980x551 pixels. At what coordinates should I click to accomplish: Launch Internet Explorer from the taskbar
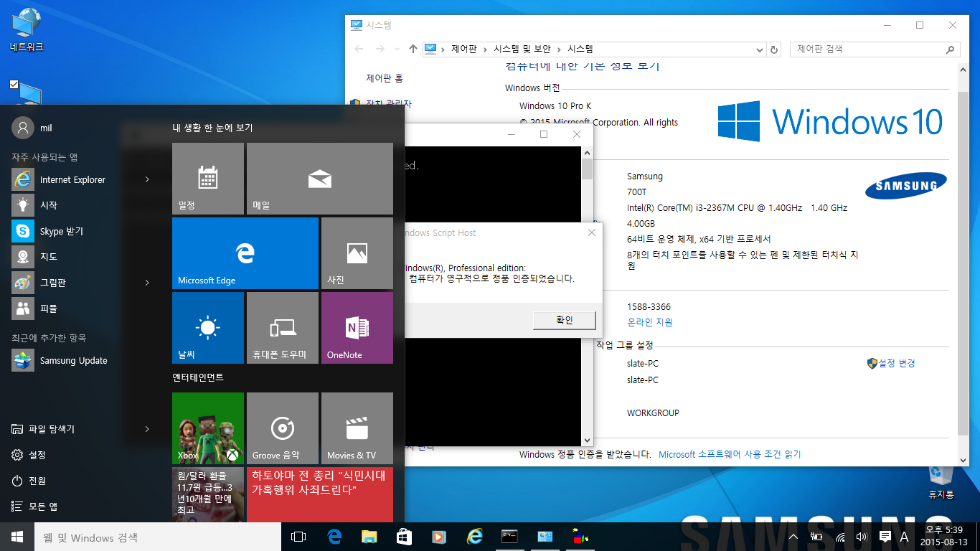coord(474,537)
